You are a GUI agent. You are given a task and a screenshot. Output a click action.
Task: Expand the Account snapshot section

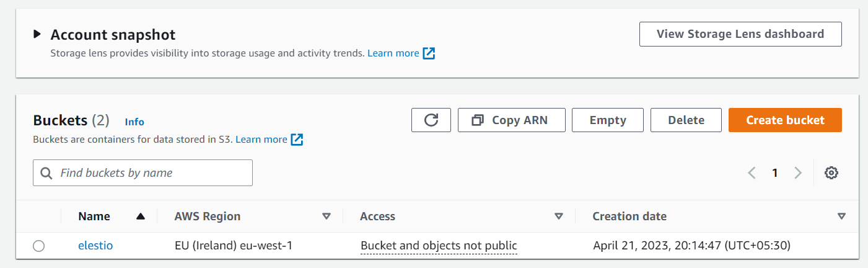(38, 35)
